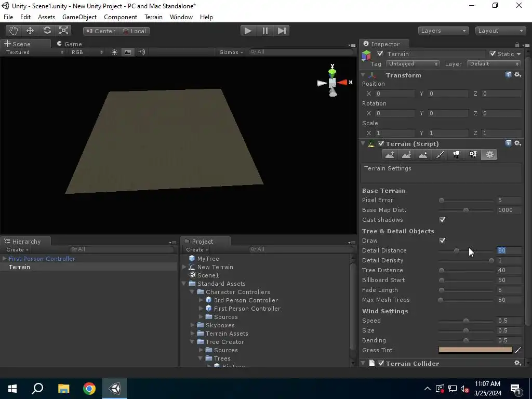Open the GameObject menu

click(79, 17)
